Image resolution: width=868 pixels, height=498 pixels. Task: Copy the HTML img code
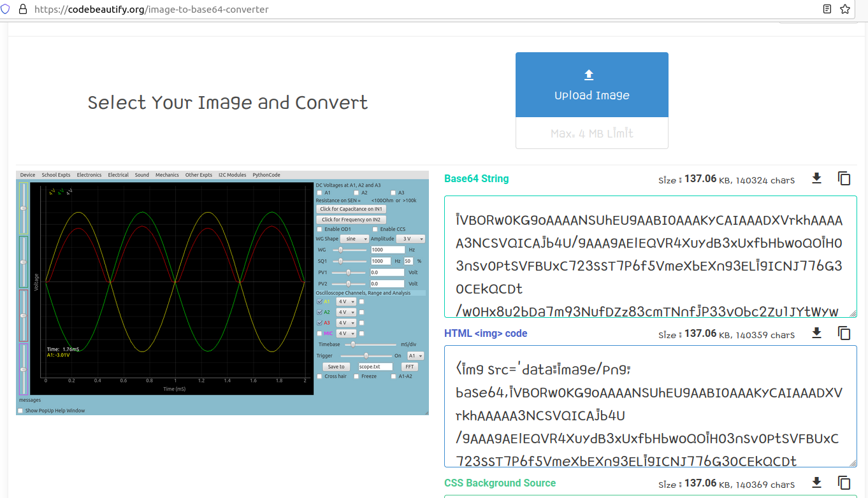pos(844,333)
